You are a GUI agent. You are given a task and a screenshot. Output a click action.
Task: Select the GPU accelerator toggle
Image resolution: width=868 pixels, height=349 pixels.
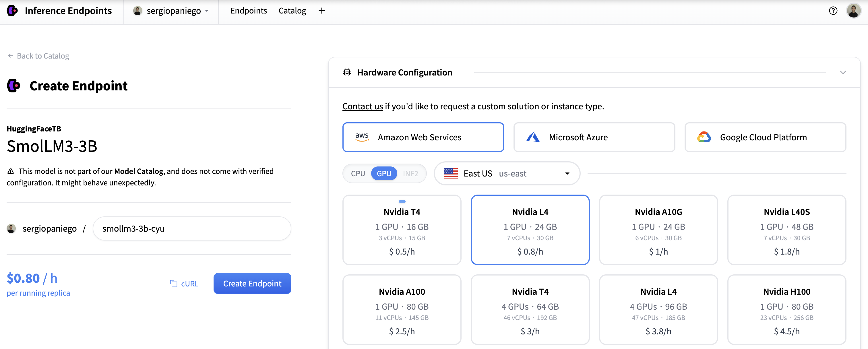(384, 173)
